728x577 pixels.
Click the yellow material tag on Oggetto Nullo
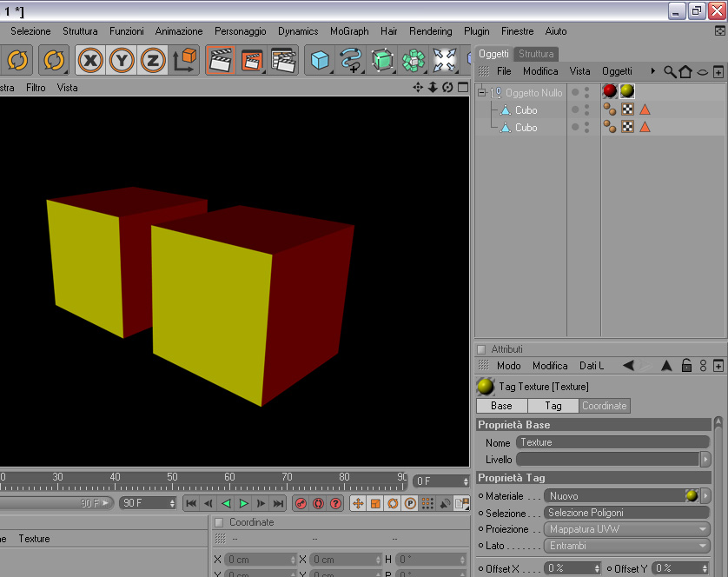pos(626,91)
